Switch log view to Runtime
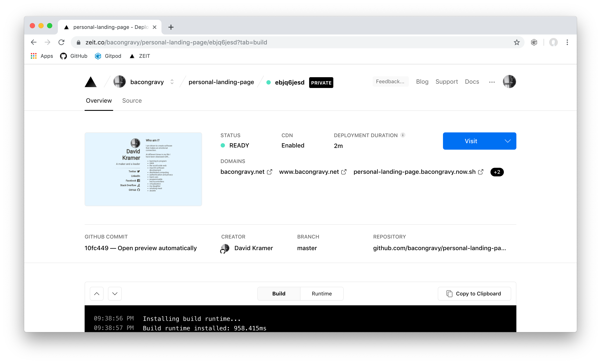This screenshot has height=364, width=601. (321, 293)
